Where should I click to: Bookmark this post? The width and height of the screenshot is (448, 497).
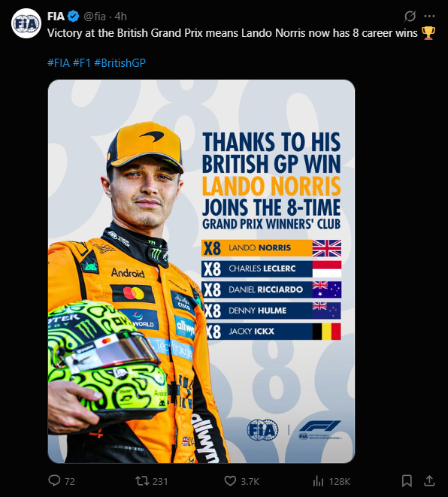pyautogui.click(x=407, y=481)
